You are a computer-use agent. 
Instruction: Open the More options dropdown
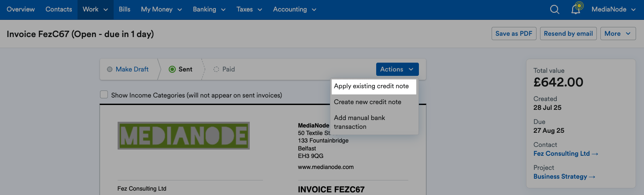tap(618, 34)
